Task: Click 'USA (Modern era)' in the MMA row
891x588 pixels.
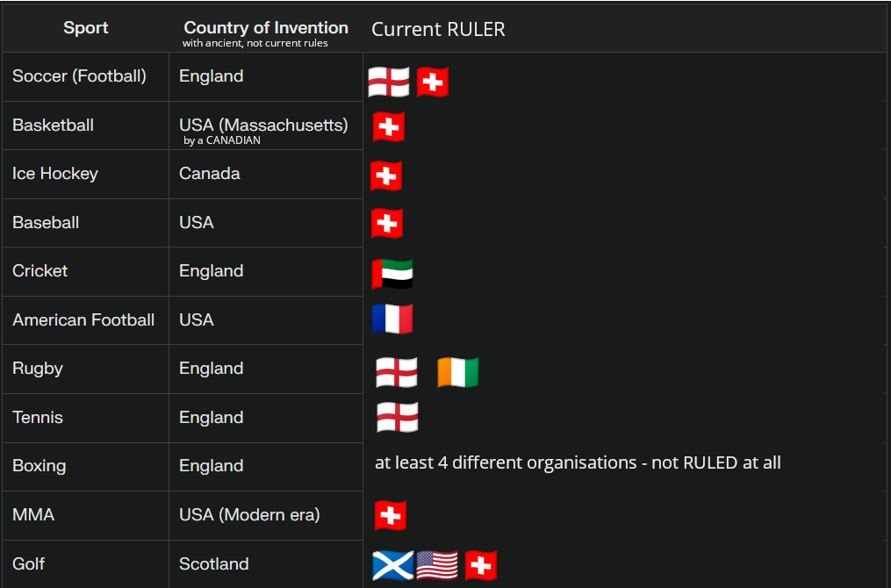Action: point(249,514)
